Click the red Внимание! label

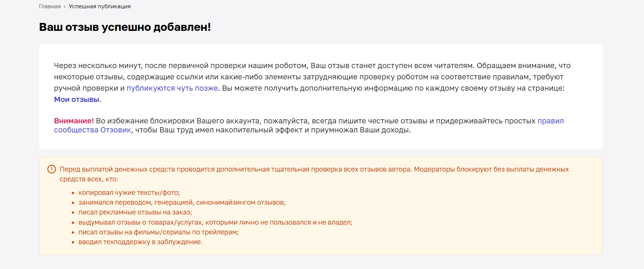pyautogui.click(x=74, y=121)
